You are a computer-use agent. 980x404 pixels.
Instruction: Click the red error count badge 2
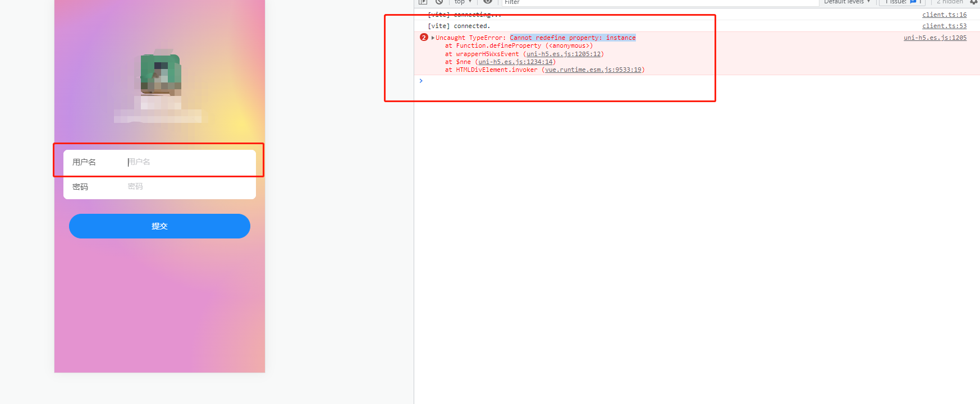(424, 38)
